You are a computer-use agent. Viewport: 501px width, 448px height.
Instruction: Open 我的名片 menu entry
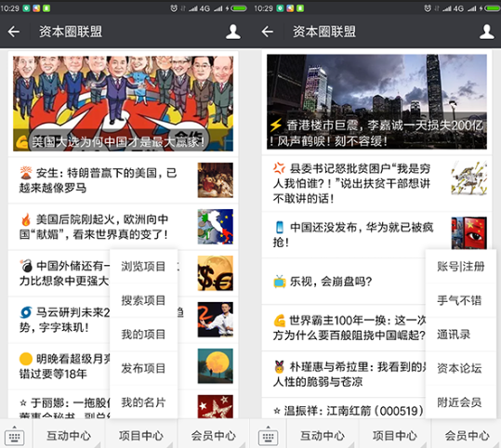click(x=143, y=402)
